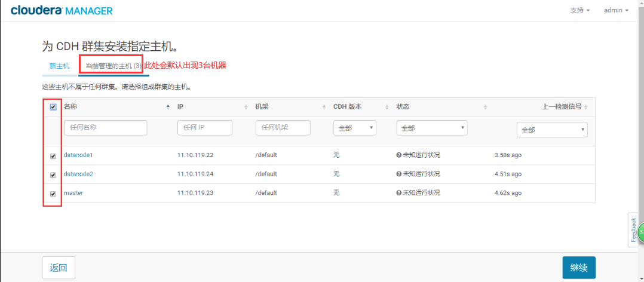Sort by 上一检测信号 column arrow
The image size is (644, 282).
click(585, 107)
